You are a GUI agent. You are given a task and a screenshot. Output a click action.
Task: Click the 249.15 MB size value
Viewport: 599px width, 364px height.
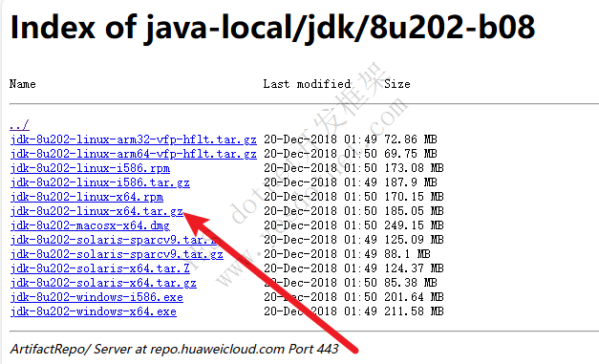point(414,225)
